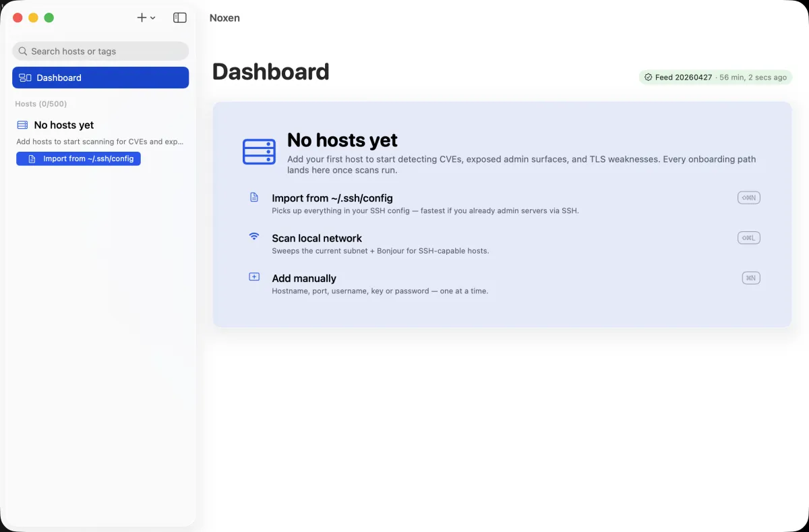Viewport: 809px width, 532px height.
Task: Click the Import from ~/.ssh/config sidebar button
Action: tap(78, 158)
